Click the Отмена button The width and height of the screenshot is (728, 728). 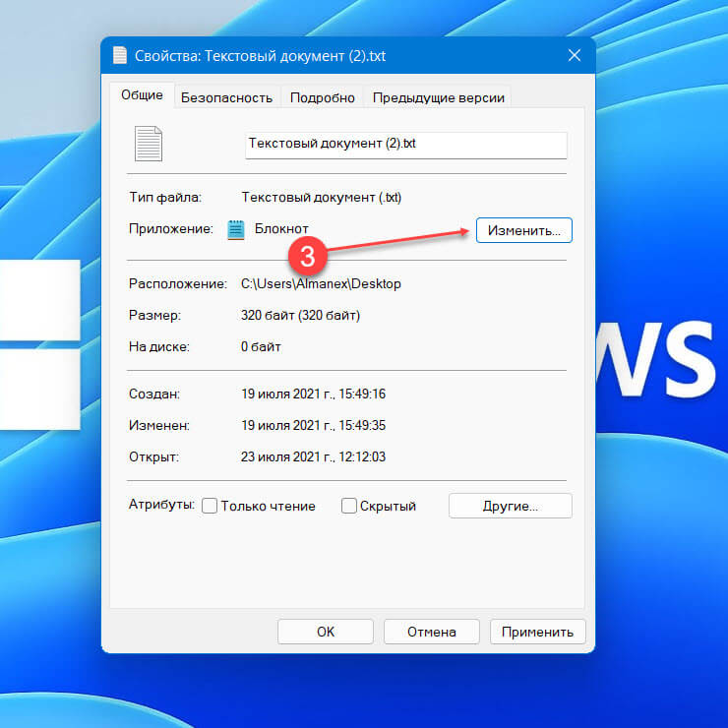click(x=432, y=632)
